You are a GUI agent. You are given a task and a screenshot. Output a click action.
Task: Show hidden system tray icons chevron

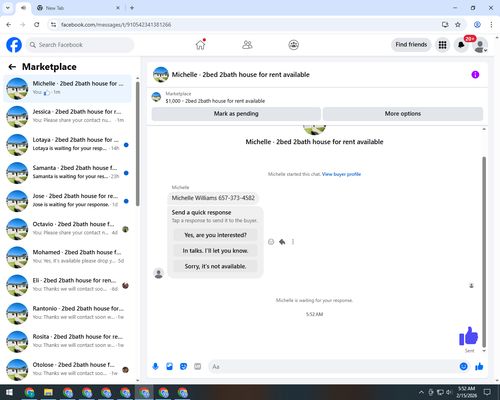[421, 392]
